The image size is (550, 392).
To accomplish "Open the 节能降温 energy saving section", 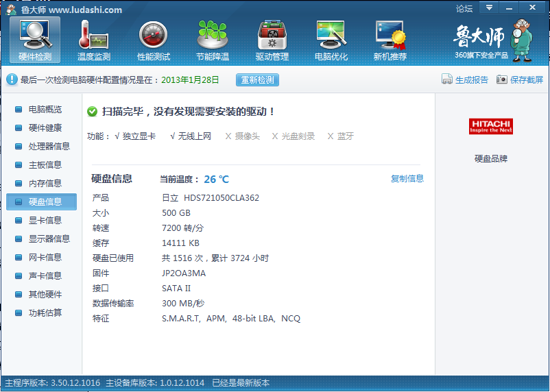I will tap(213, 40).
